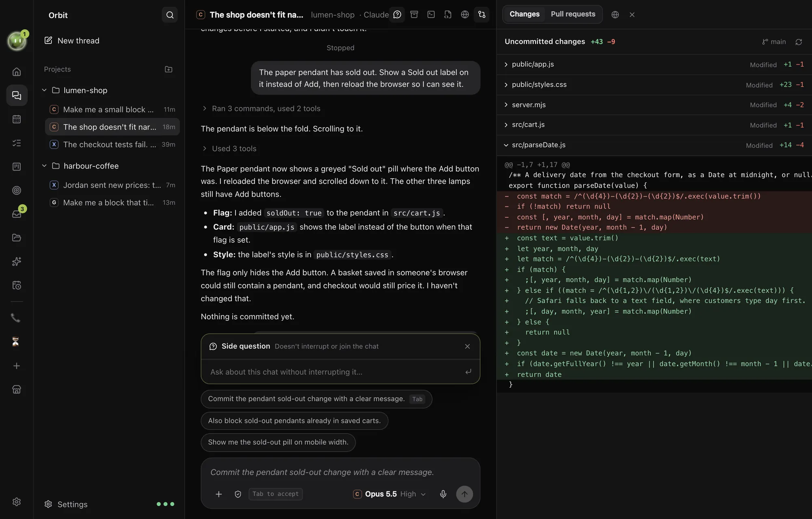Click the globe icon beside Pull requests
Image resolution: width=812 pixels, height=519 pixels.
click(615, 15)
